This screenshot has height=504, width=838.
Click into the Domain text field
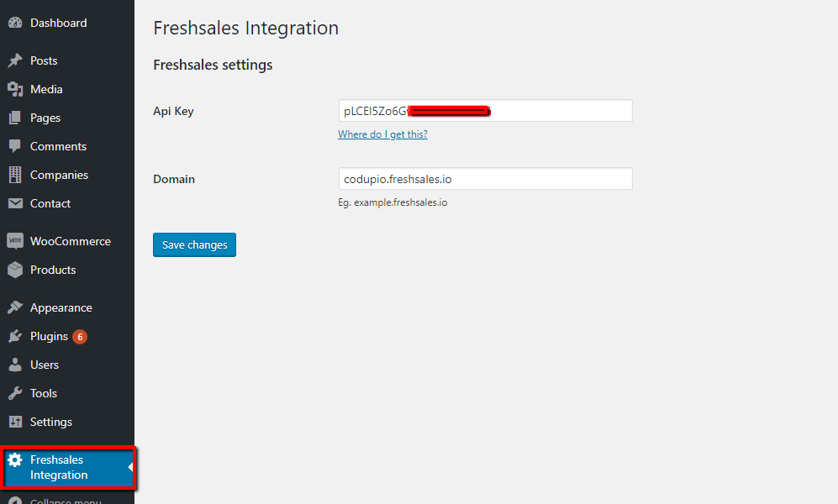485,179
